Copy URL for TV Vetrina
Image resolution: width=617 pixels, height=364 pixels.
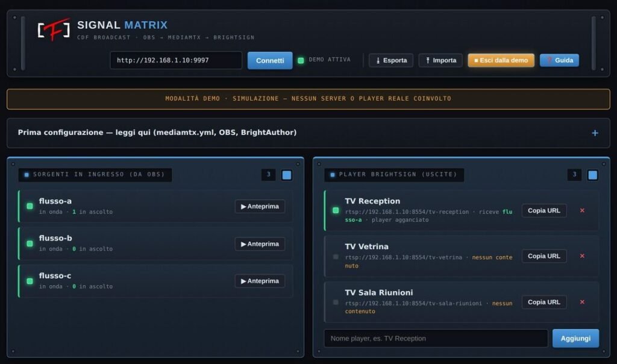pos(544,256)
